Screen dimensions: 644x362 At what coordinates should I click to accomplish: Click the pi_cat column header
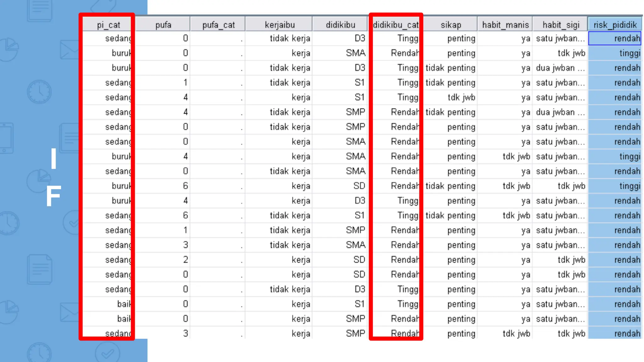click(x=108, y=25)
